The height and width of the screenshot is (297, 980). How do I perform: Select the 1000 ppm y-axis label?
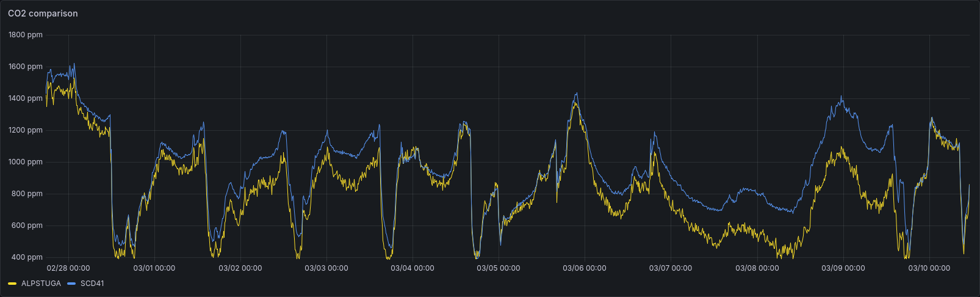(26, 162)
